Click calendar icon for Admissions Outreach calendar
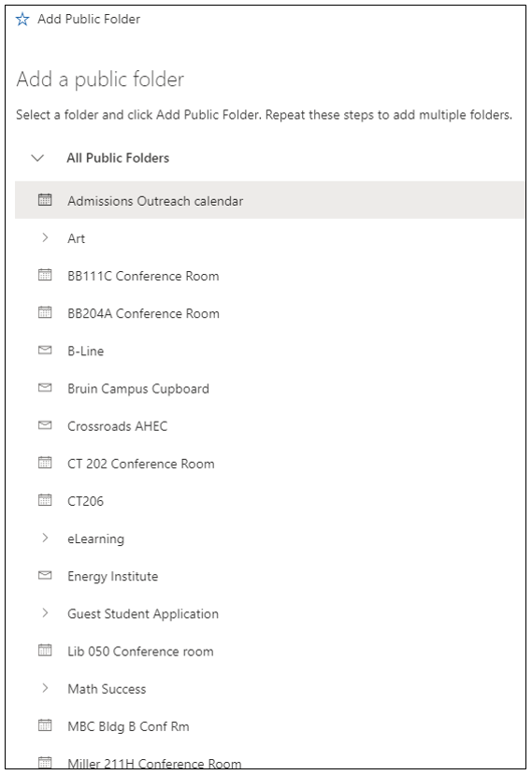The image size is (532, 775). point(45,200)
